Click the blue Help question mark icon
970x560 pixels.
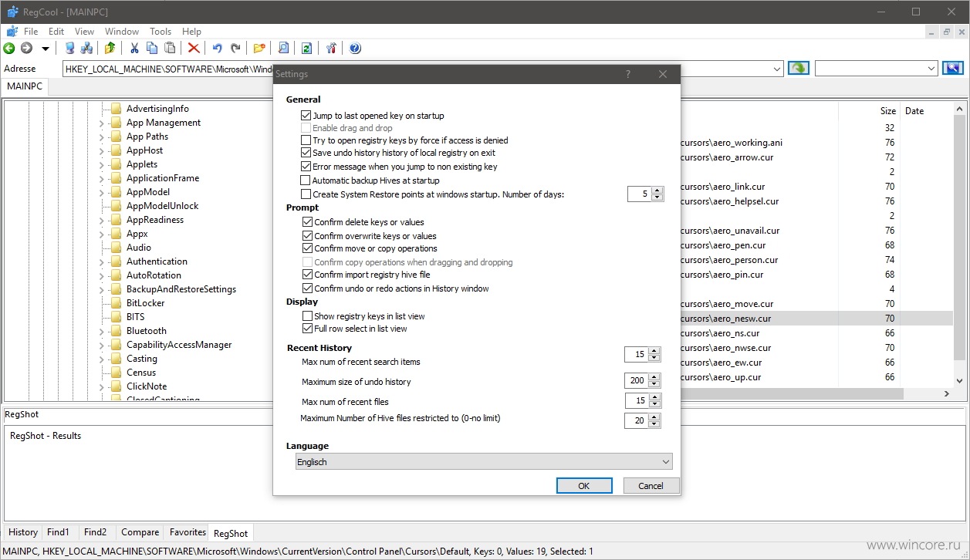tap(355, 48)
